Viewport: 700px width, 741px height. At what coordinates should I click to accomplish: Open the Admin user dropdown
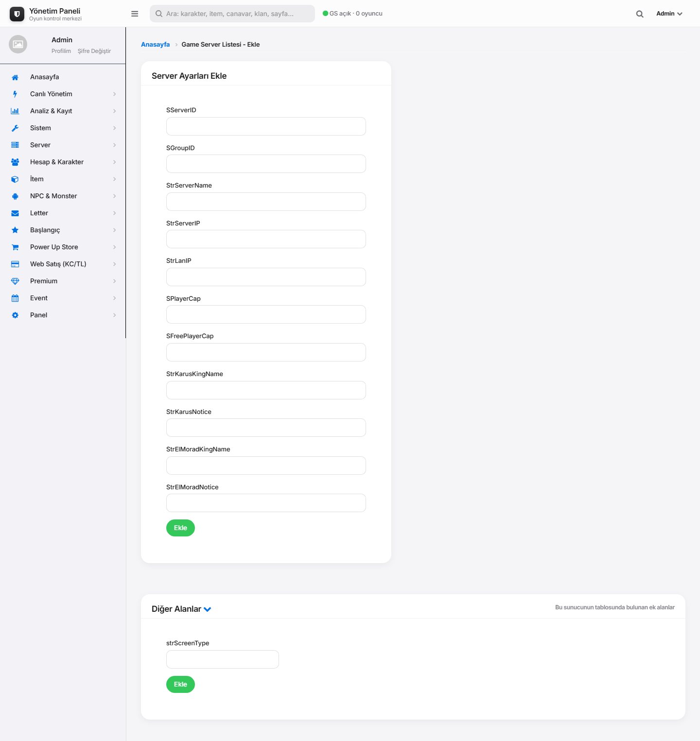669,14
